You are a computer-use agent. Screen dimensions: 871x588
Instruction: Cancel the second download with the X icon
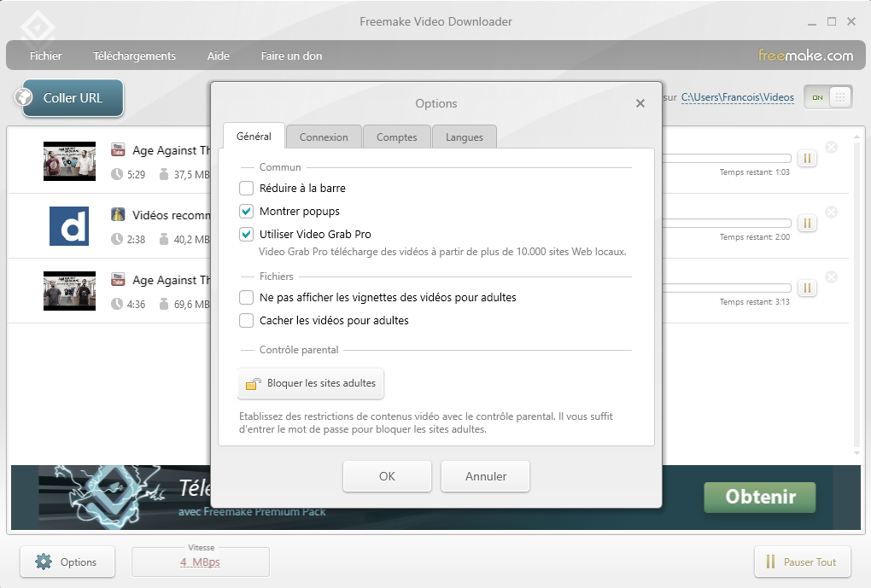831,212
